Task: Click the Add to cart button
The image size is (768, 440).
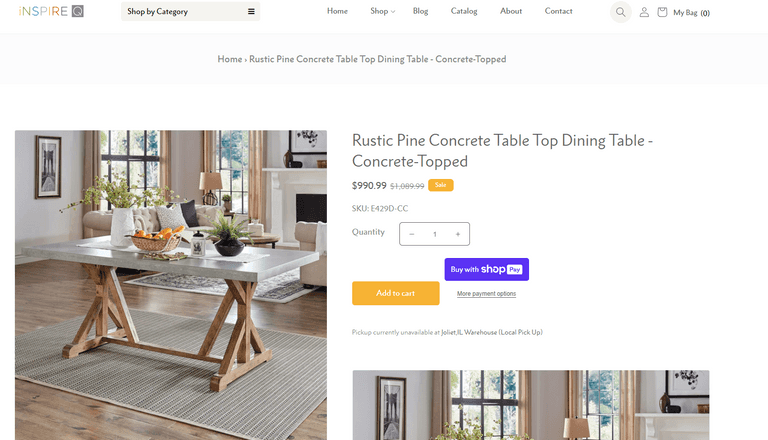Action: coord(396,293)
